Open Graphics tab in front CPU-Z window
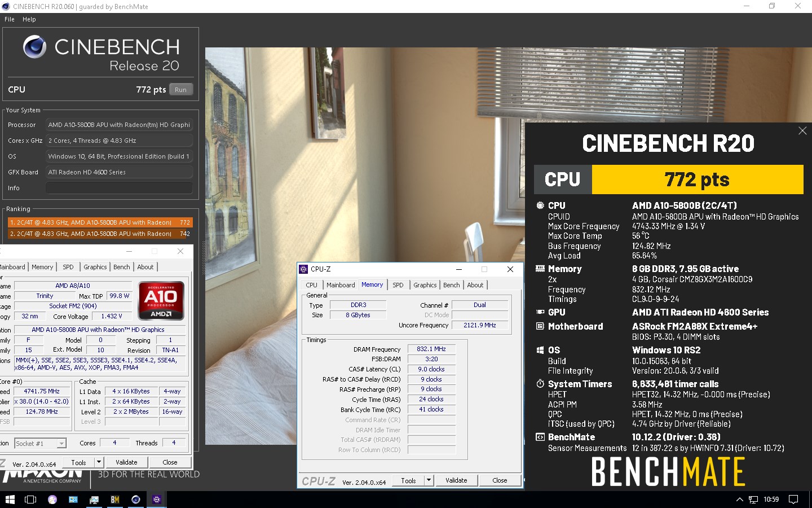812x508 pixels. (x=425, y=285)
